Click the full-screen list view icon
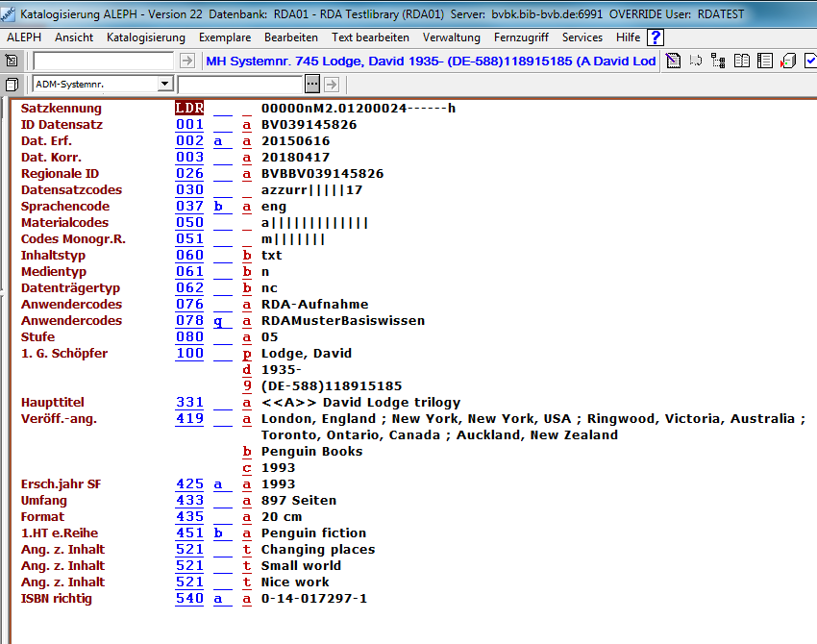This screenshot has width=817, height=644. click(765, 61)
